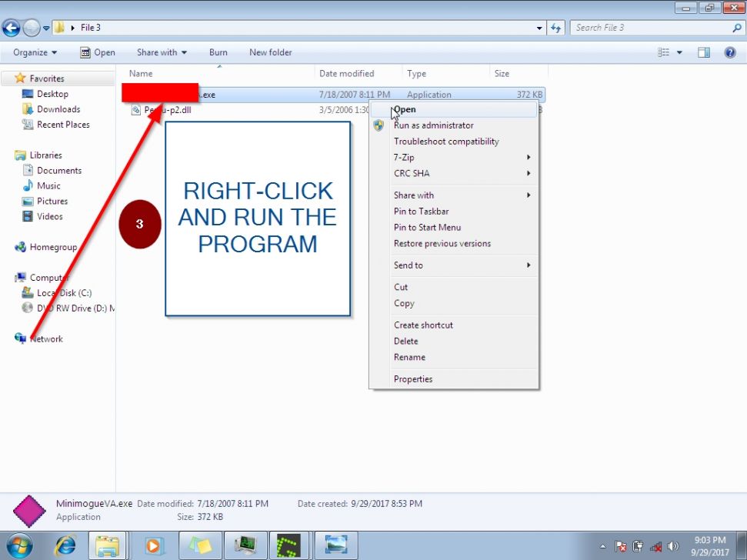Screen dimensions: 747x560
Task: Choose Pin to Taskbar
Action: 454,212
